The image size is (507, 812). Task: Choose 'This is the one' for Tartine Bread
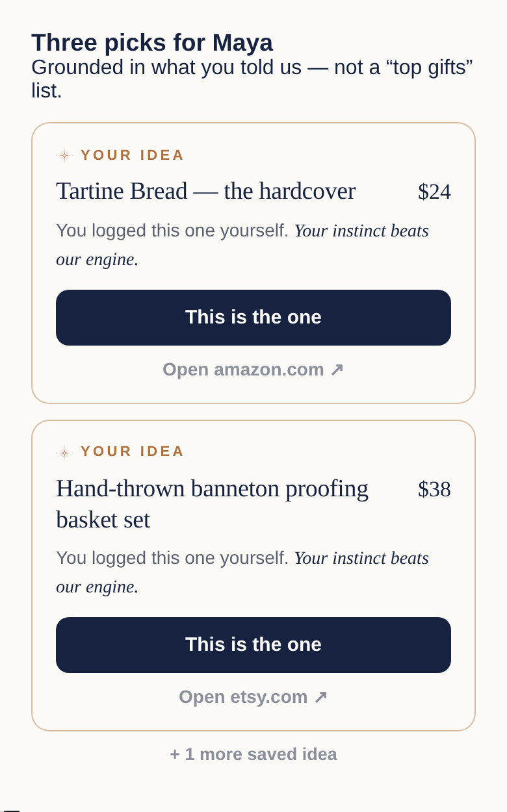click(253, 318)
